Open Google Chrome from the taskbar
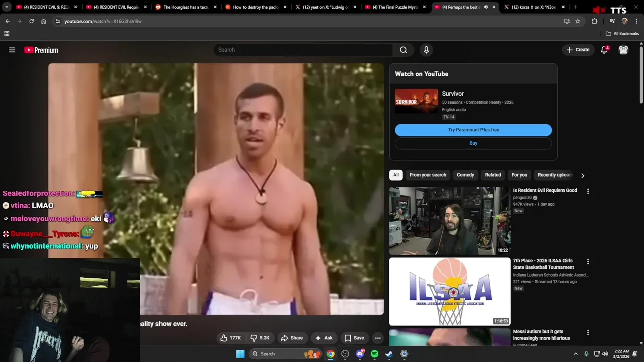Viewport: 644px width, 362px height. coord(330,354)
